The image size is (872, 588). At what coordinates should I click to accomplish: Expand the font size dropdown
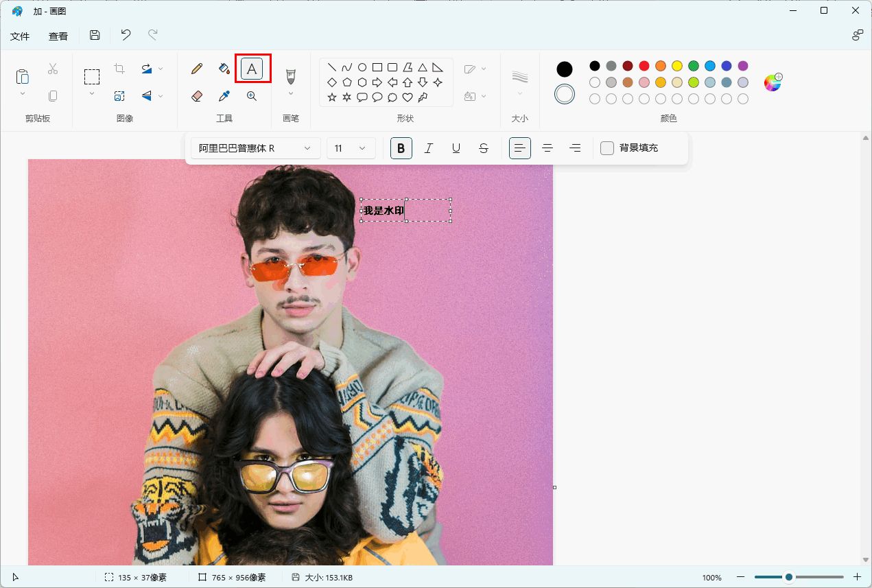pyautogui.click(x=351, y=148)
